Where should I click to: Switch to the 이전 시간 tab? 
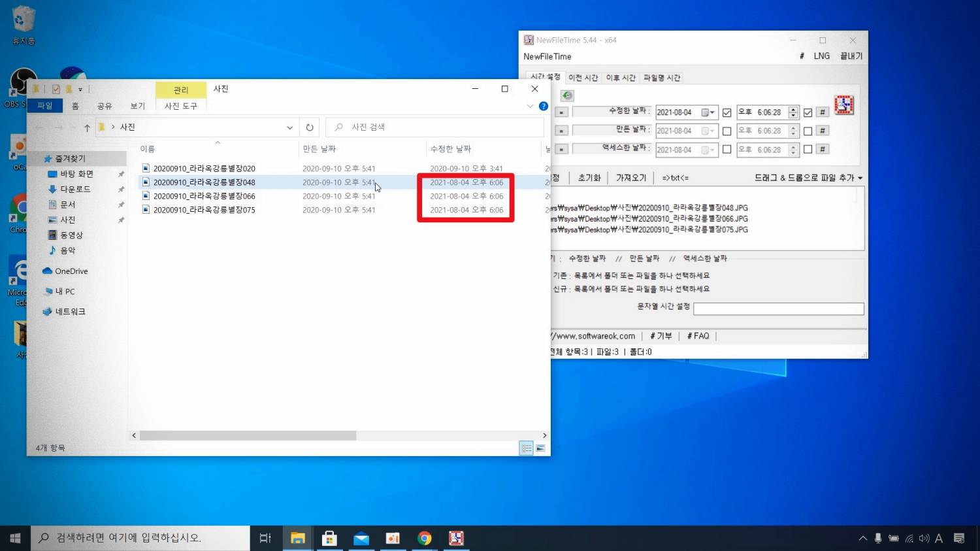[583, 78]
